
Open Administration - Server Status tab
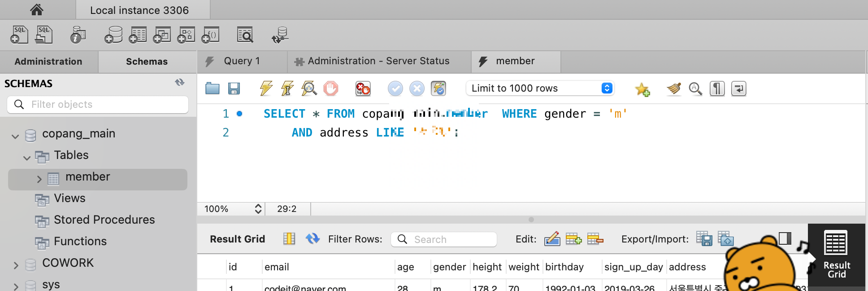pyautogui.click(x=379, y=61)
